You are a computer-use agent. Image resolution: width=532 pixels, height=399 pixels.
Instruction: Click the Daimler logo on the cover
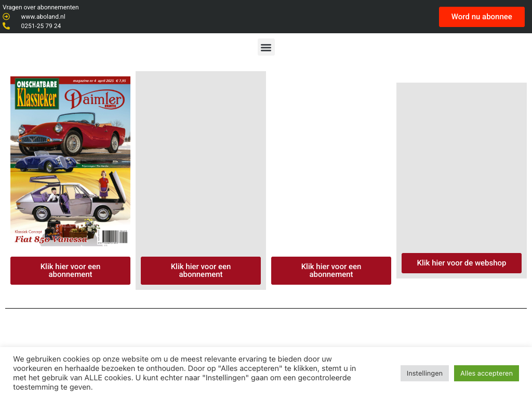click(x=95, y=99)
